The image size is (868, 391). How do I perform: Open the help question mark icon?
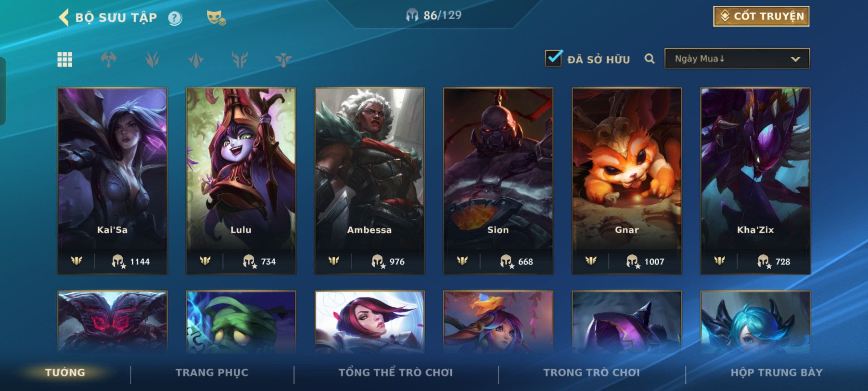coord(175,18)
